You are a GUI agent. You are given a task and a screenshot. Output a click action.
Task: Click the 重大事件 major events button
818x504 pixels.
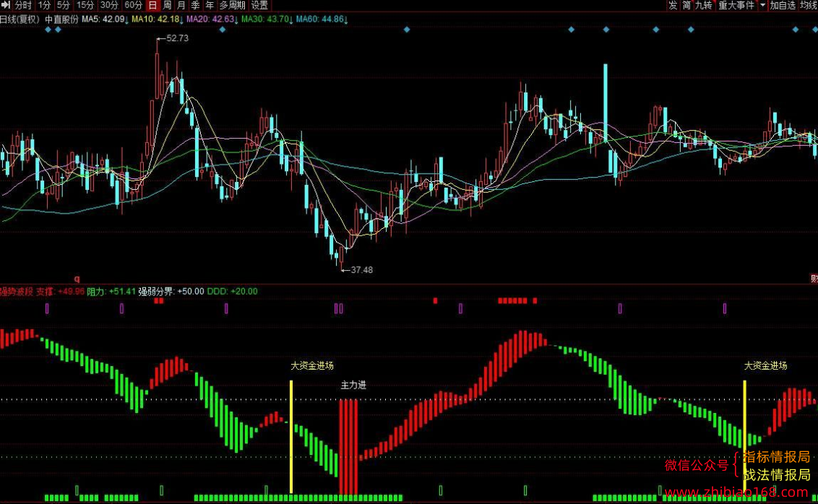point(736,5)
